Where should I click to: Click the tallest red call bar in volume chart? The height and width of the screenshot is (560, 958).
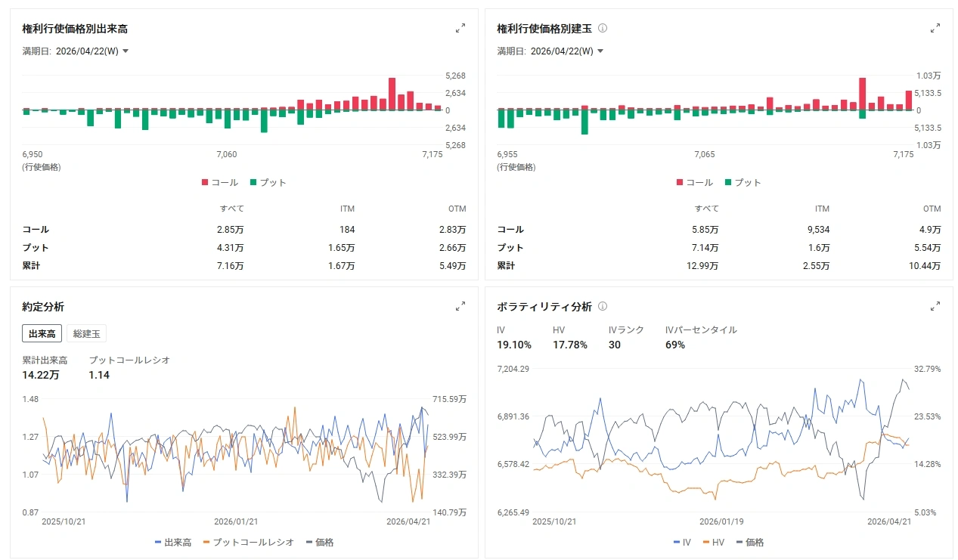(x=392, y=94)
